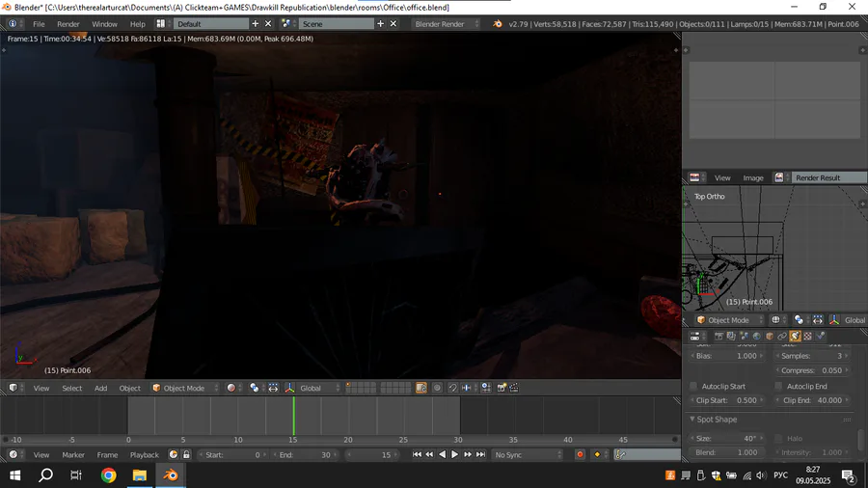Open the Help menu
This screenshot has width=868, height=488.
click(x=137, y=24)
